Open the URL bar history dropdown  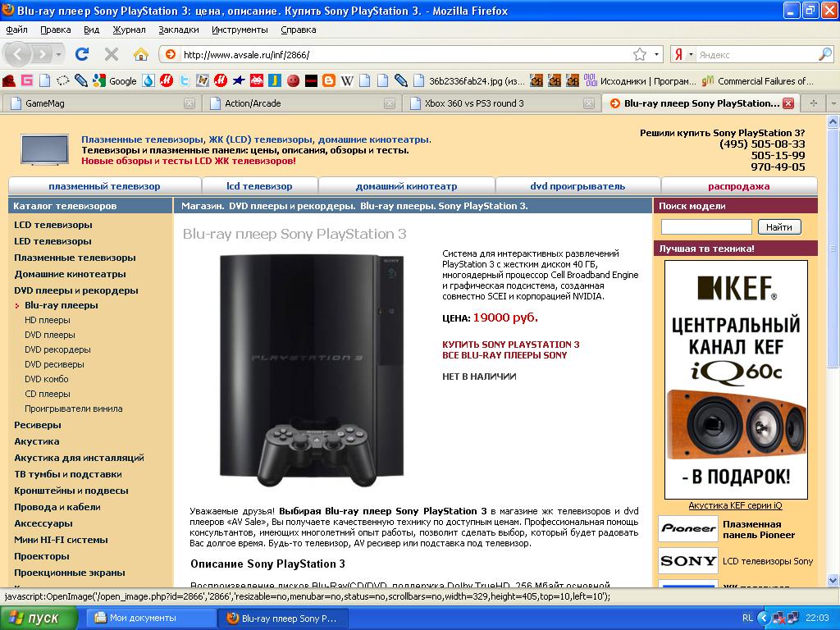coord(656,55)
